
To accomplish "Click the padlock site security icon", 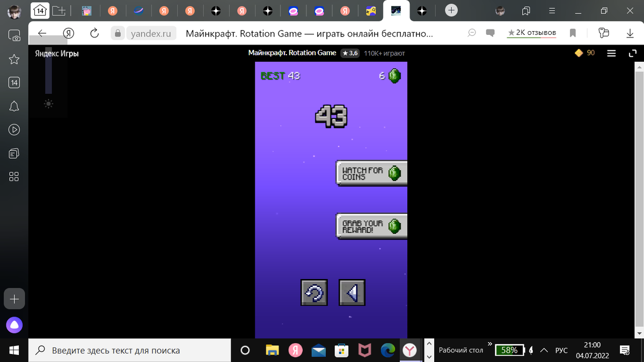I will (118, 33).
